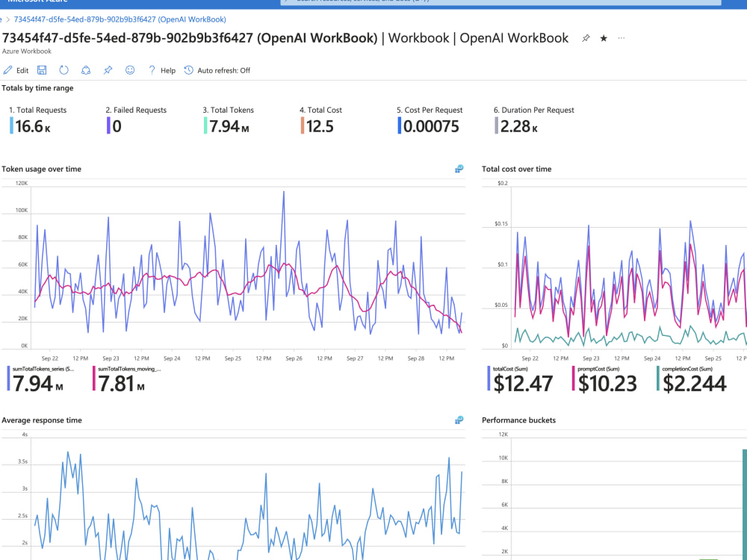
Task: Pin the workbook to dashboard
Action: tap(107, 69)
